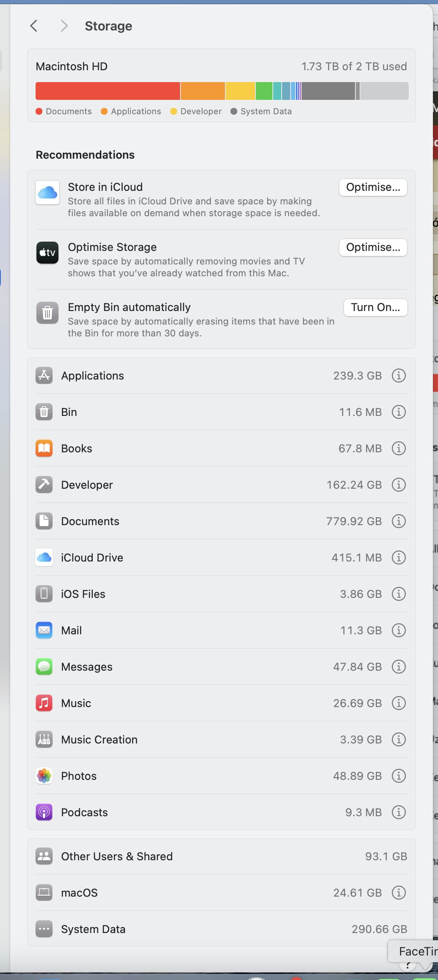Click the bin icon beside Empty Bin automatically

click(47, 313)
